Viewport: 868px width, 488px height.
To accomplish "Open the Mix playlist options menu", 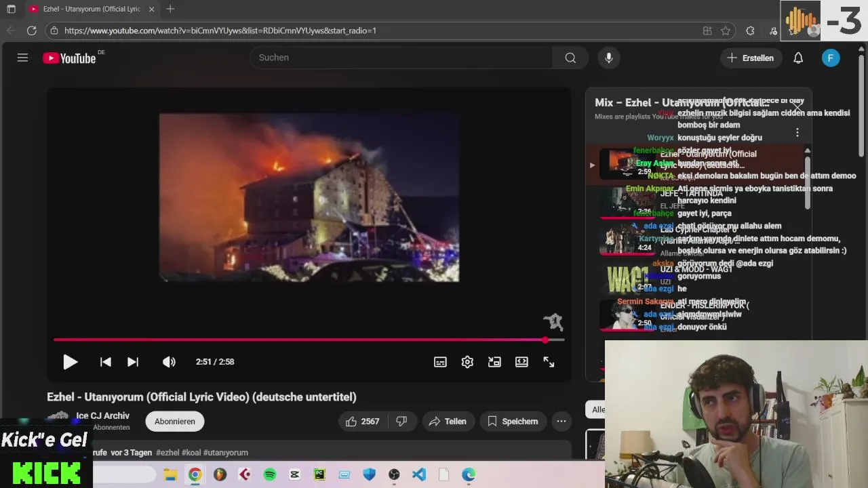I will 797,133.
